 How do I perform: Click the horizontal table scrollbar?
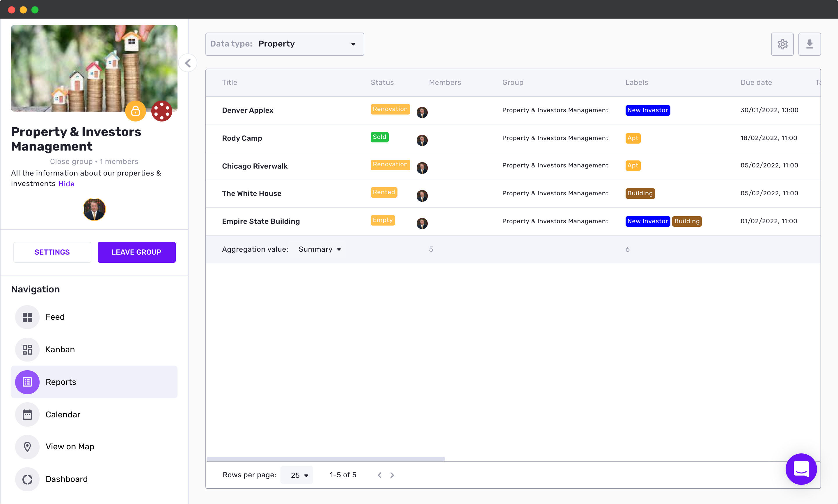coord(325,459)
